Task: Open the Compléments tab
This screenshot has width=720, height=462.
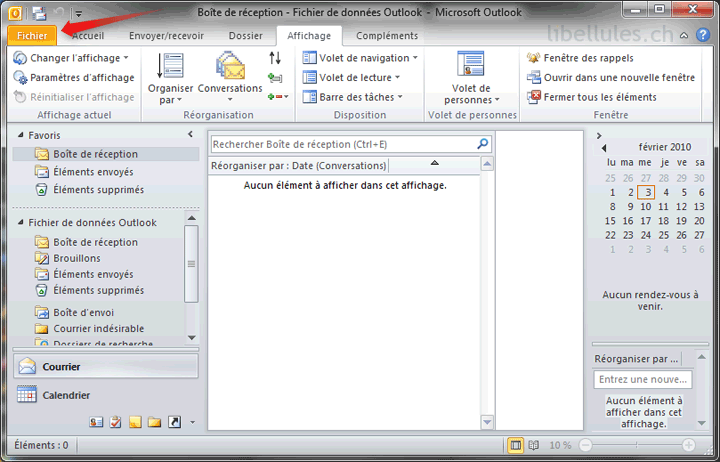Action: (x=387, y=36)
